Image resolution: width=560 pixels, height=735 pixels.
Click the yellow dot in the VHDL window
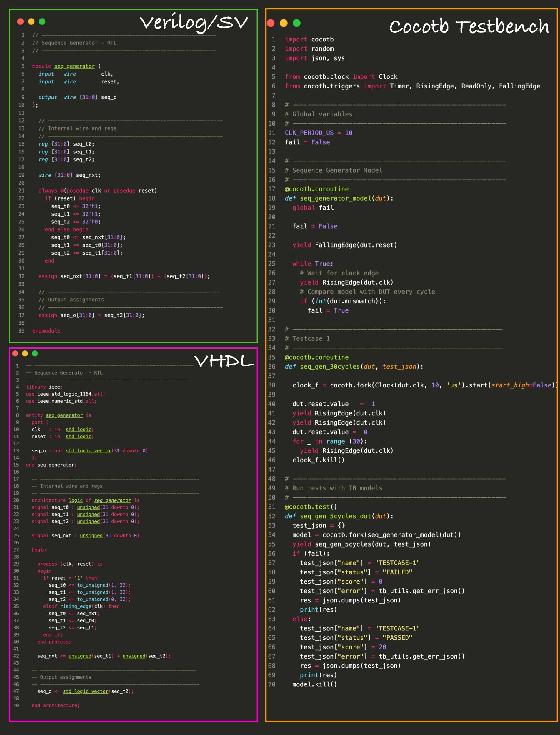click(x=25, y=353)
